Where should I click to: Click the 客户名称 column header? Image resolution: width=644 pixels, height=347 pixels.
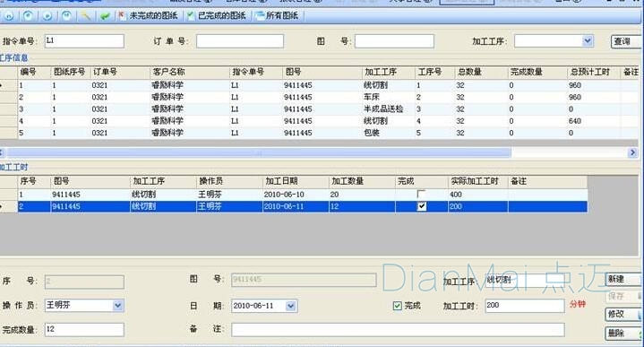(x=189, y=72)
